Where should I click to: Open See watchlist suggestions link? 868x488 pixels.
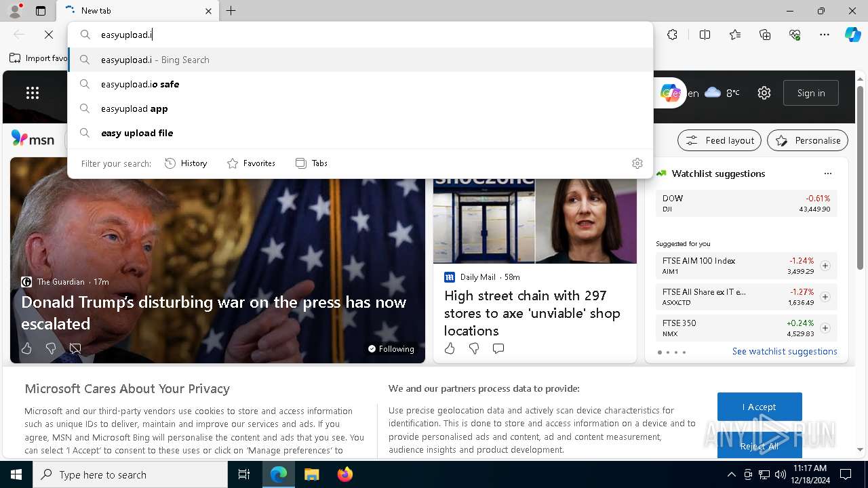(x=785, y=351)
